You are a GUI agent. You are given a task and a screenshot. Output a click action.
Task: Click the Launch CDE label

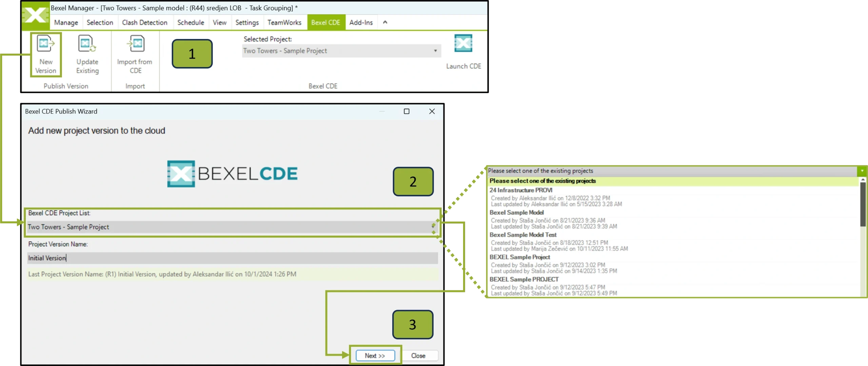463,66
